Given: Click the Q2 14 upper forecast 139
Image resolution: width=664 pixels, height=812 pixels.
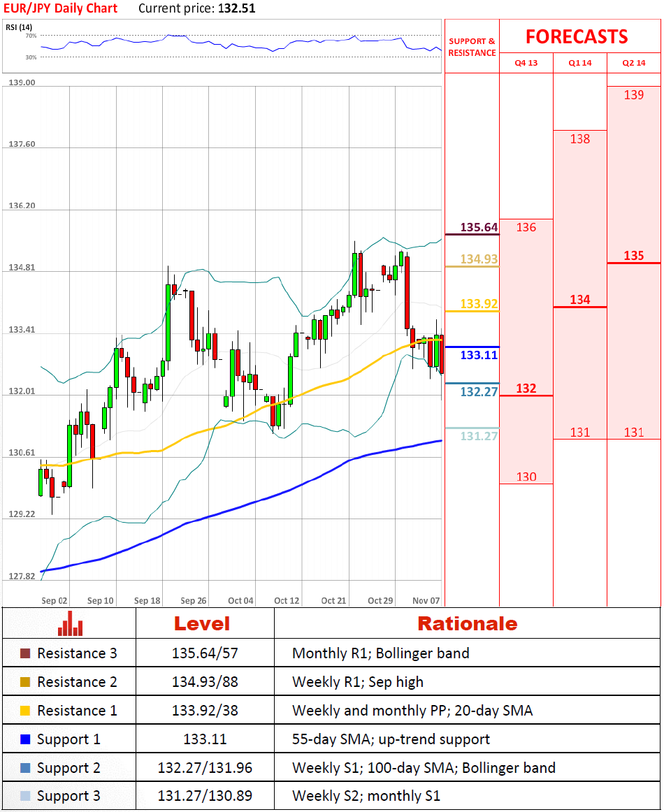Looking at the screenshot, I should tap(633, 95).
